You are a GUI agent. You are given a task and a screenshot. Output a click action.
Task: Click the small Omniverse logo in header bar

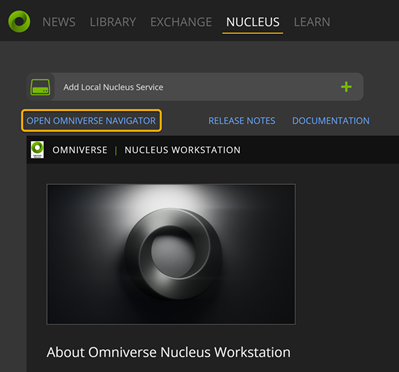point(37,150)
